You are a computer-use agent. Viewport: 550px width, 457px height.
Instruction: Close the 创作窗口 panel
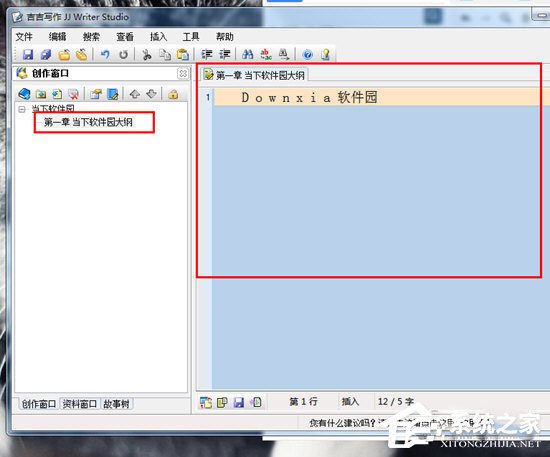(183, 74)
